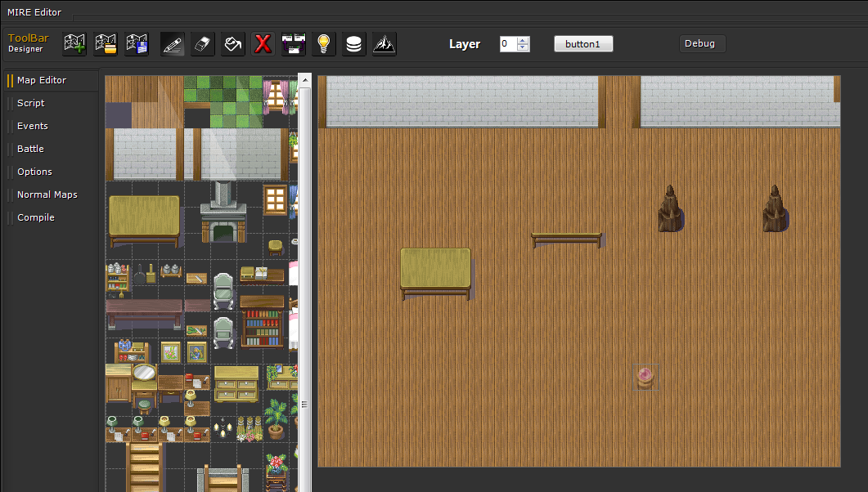This screenshot has height=492, width=868.
Task: Select the Eraser tool
Action: pos(202,44)
